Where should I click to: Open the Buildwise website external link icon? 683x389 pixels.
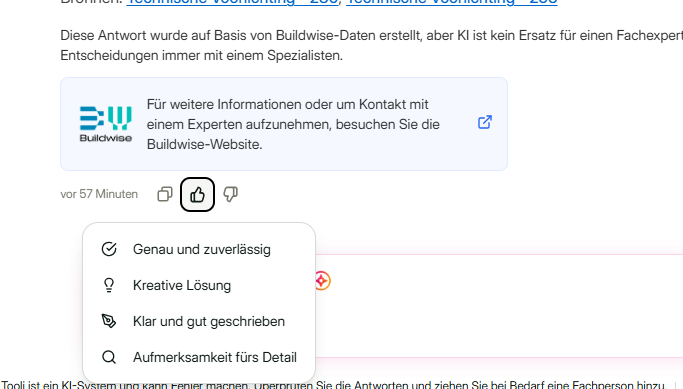pyautogui.click(x=485, y=122)
